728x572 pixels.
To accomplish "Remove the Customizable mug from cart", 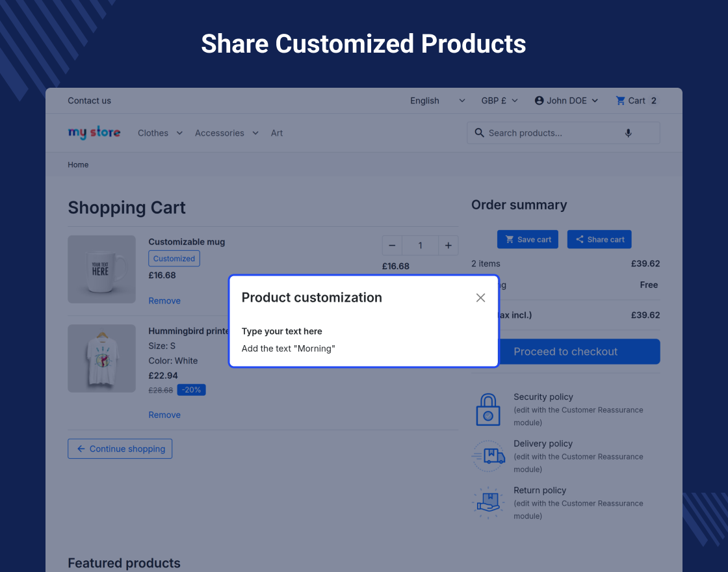I will point(164,301).
